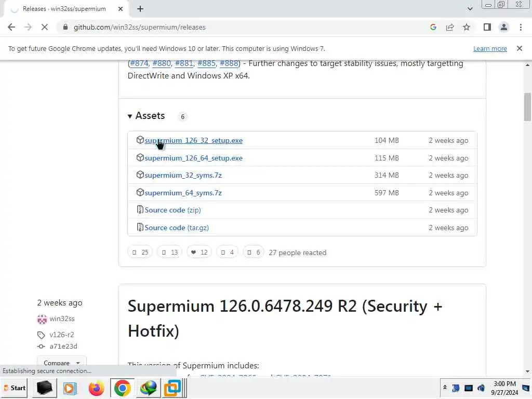Click the volume icon in system tray
Screen dimensions: 532x399
point(481,388)
